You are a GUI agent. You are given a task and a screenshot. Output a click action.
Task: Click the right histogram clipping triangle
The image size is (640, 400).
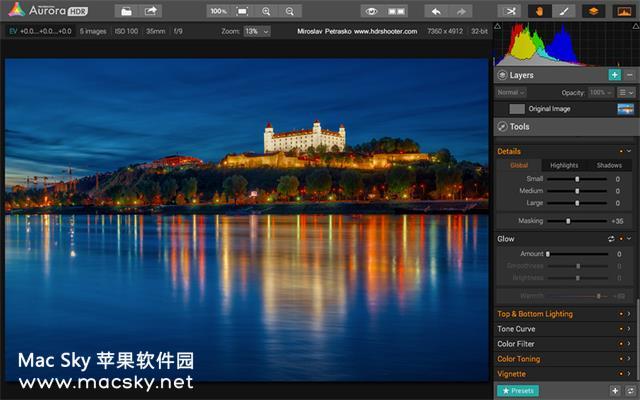[636, 26]
